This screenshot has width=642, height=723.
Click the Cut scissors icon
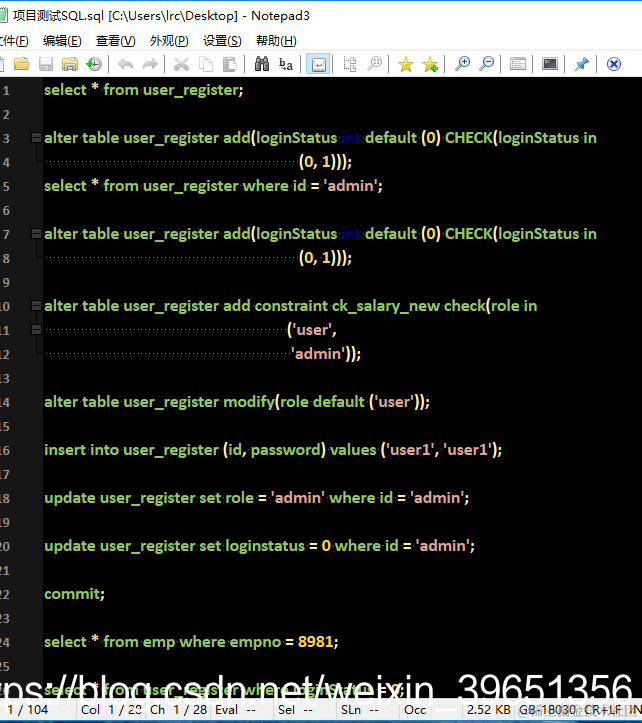[x=181, y=64]
